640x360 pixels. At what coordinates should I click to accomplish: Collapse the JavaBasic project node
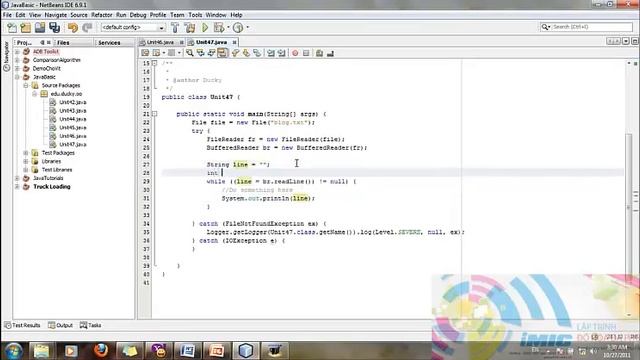tap(17, 77)
